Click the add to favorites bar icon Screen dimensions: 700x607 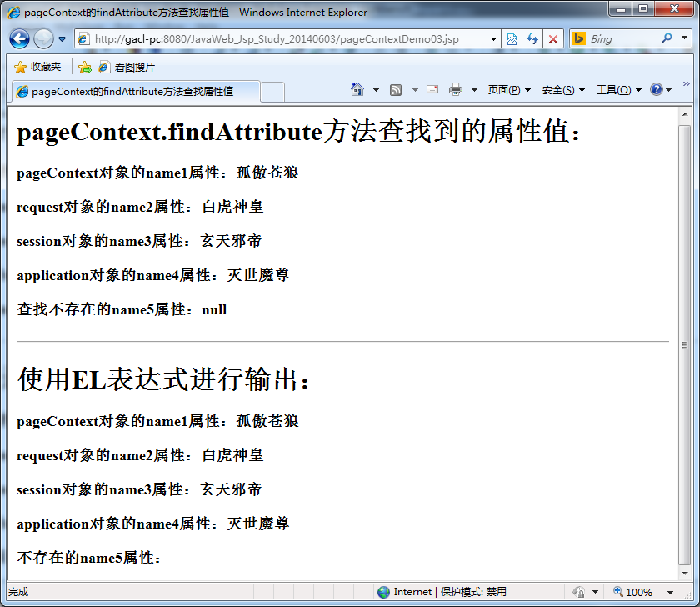click(84, 67)
